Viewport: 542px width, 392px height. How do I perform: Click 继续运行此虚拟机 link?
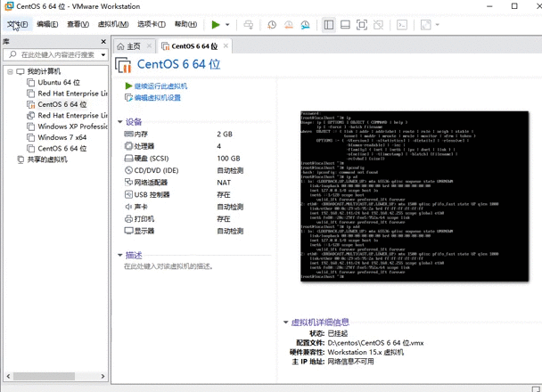(x=160, y=86)
